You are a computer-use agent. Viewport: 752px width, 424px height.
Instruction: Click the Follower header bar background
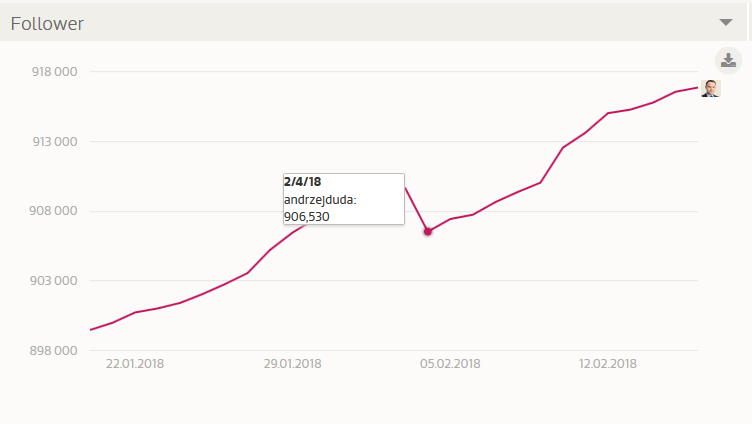pyautogui.click(x=400, y=22)
